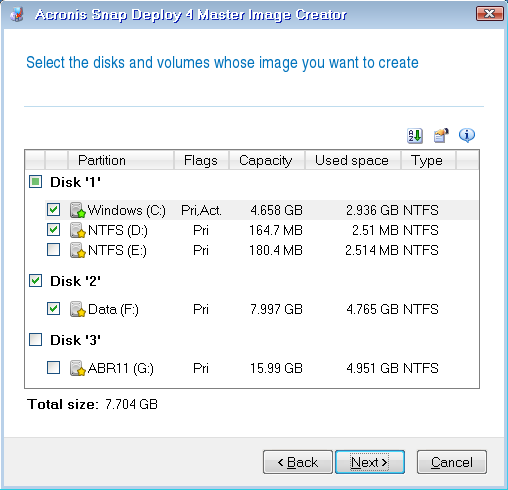The image size is (508, 490).
Task: Proceed with the Next button
Action: 370,462
